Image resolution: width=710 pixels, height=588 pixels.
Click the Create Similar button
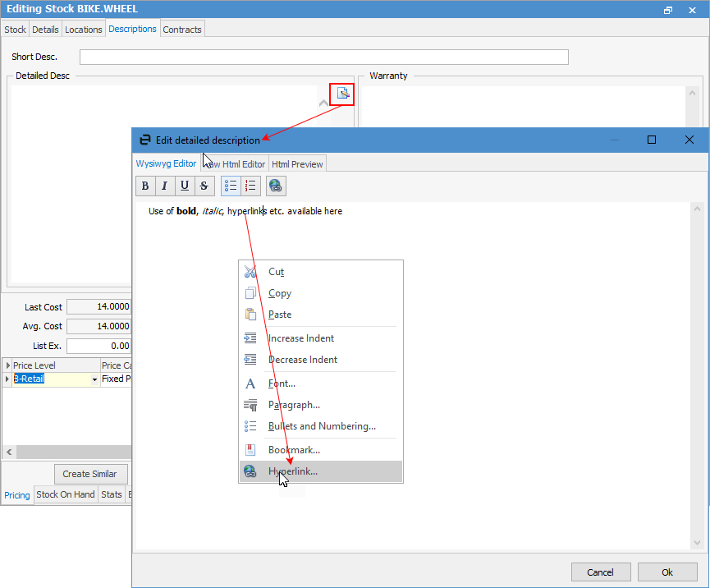pos(90,474)
